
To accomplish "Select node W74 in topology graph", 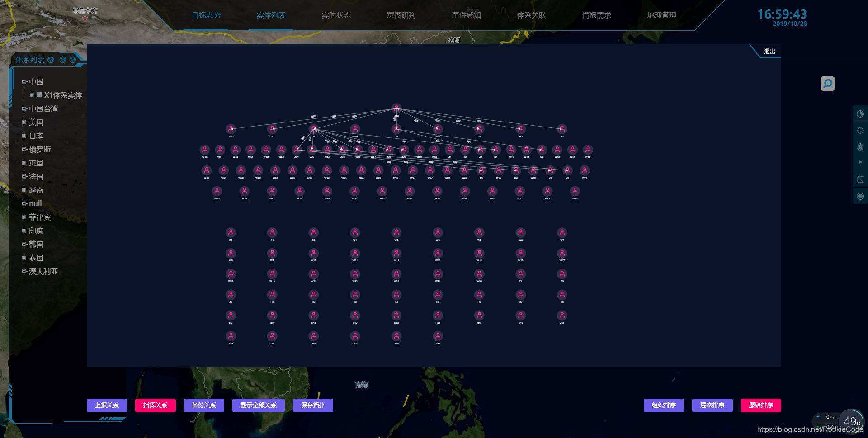I will [x=585, y=170].
